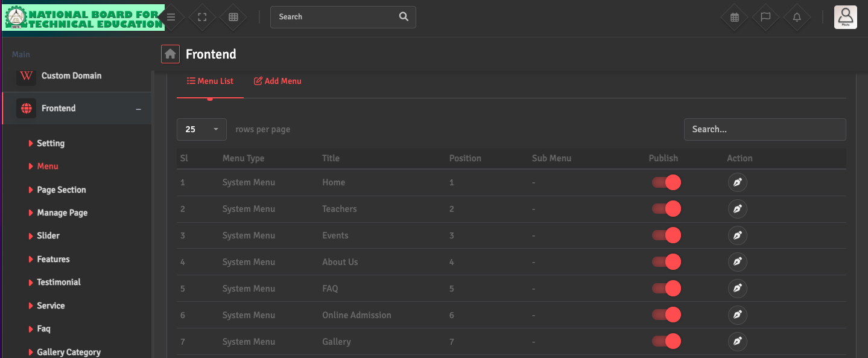Toggle publish switch for FAQ row
The width and height of the screenshot is (868, 358).
[x=667, y=289]
